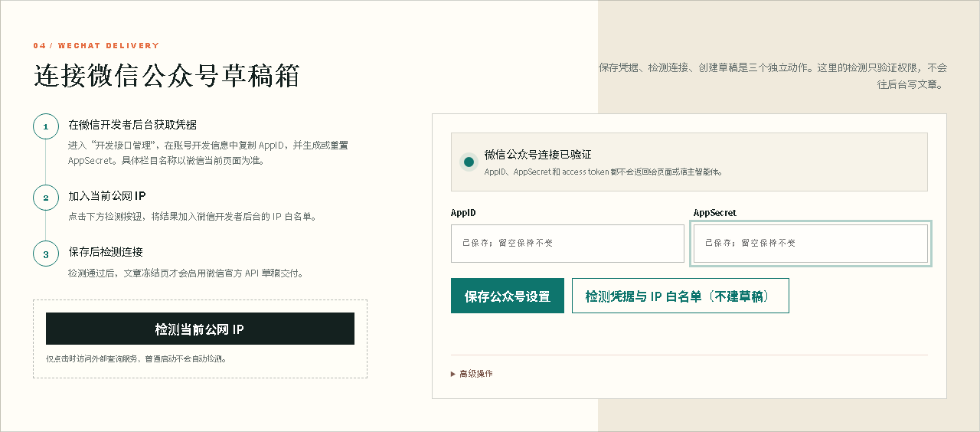Click the 检测当前公网 IP button
This screenshot has width=980, height=432.
click(200, 329)
